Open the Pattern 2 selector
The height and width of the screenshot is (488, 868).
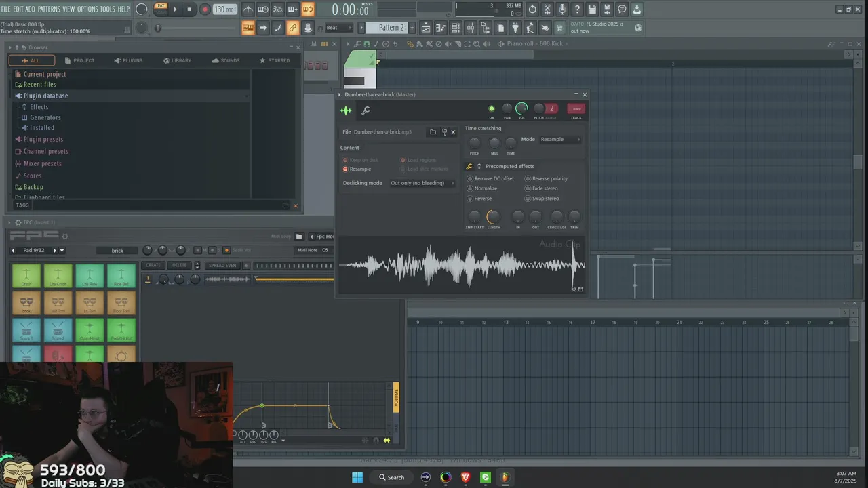pyautogui.click(x=388, y=28)
